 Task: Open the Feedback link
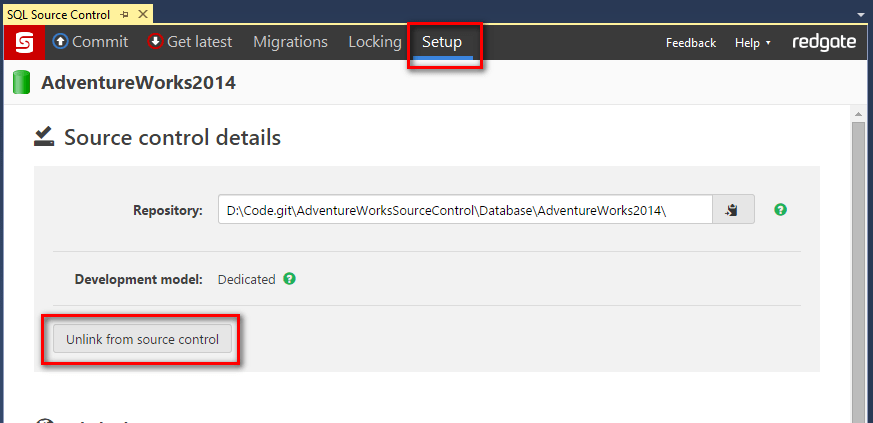tap(691, 43)
